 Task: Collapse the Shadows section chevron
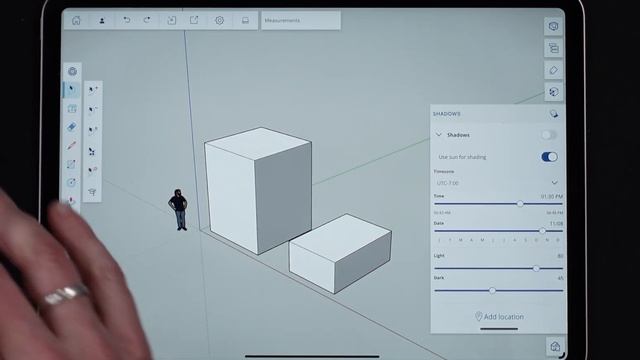pos(439,135)
